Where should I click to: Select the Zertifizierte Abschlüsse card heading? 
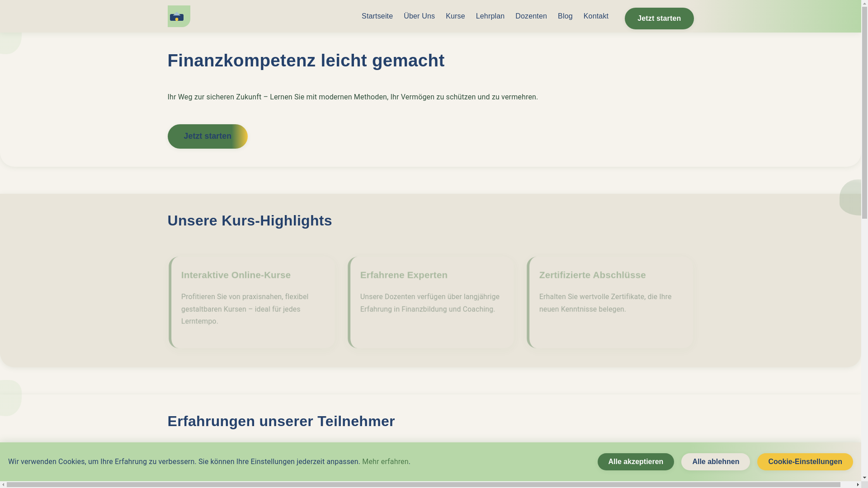(x=592, y=275)
